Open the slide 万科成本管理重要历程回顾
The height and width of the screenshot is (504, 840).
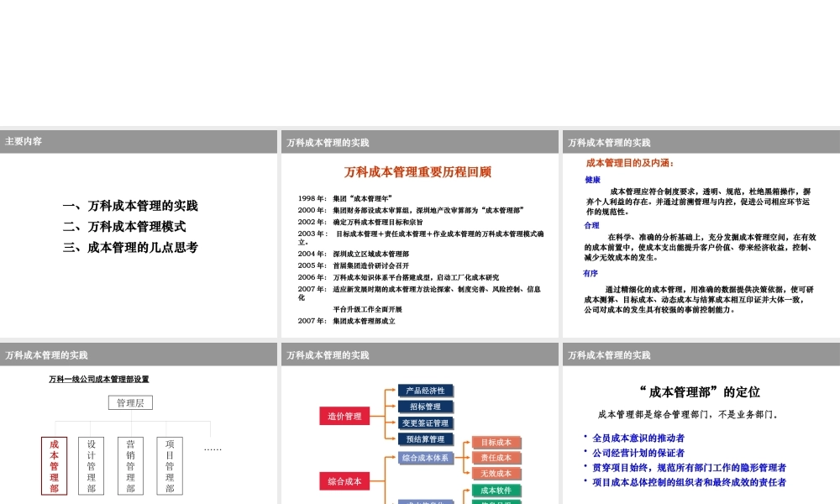pyautogui.click(x=419, y=234)
